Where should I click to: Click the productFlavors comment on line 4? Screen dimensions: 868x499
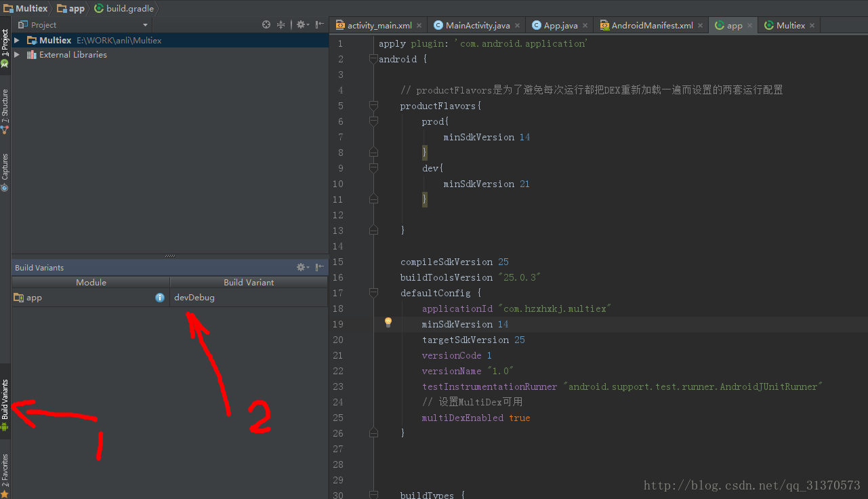(592, 90)
